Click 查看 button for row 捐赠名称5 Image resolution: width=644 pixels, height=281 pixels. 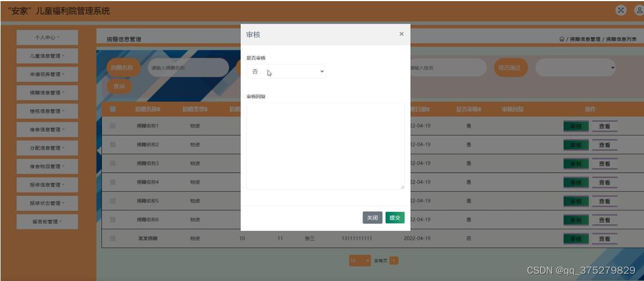(x=604, y=201)
